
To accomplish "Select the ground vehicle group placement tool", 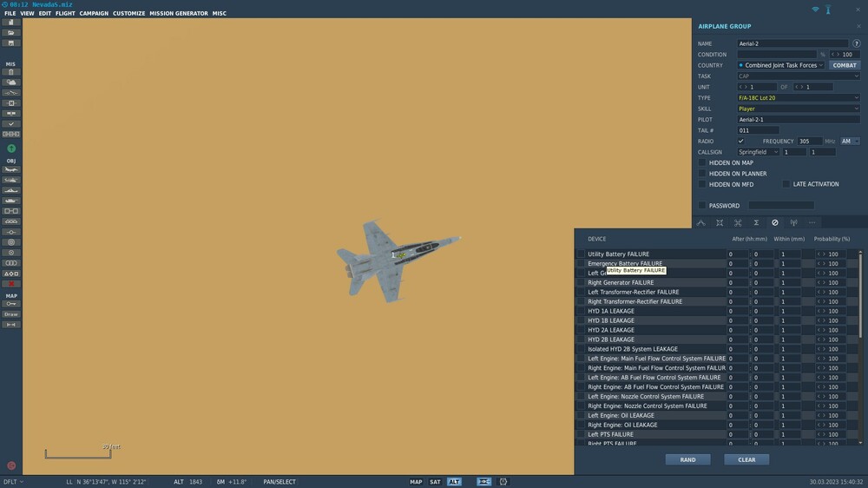I will pos(11,201).
